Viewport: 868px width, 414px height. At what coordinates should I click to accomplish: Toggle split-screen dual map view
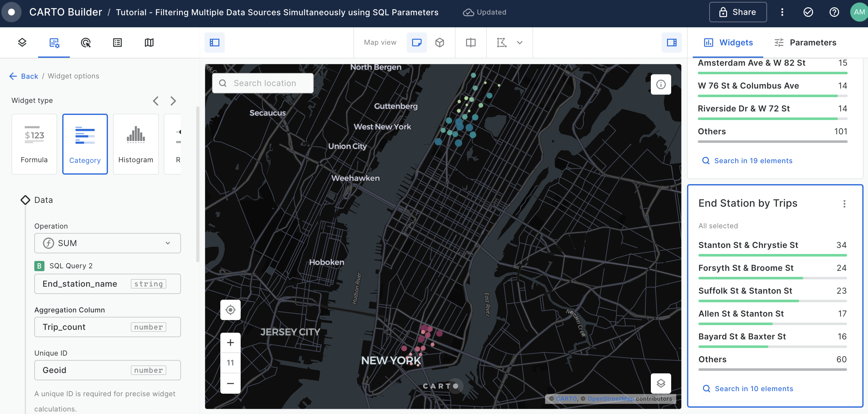[471, 43]
